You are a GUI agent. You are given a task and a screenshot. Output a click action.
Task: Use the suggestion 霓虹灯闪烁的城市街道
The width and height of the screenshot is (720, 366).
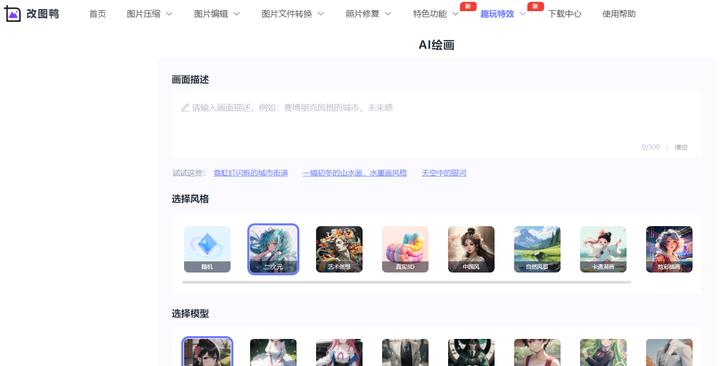pos(251,173)
